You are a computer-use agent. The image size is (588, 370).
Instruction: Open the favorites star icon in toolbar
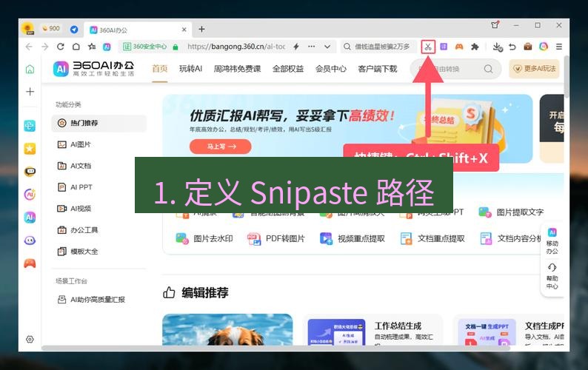[92, 47]
